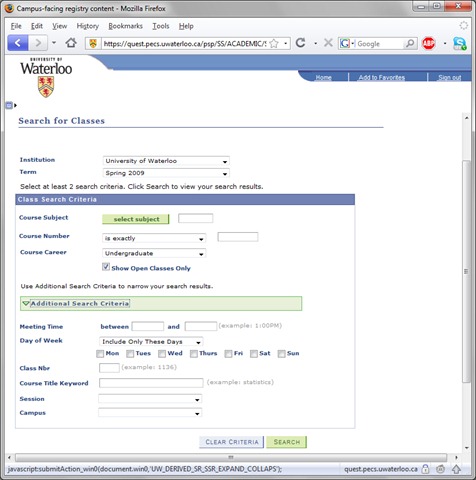Go back with the browser back arrow

coord(18,43)
